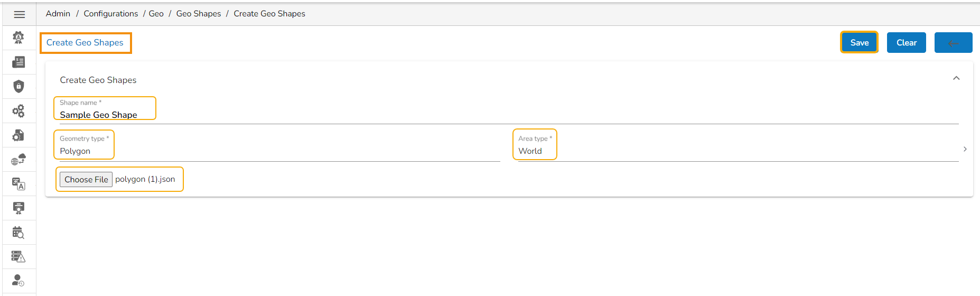Viewport: 980px width, 296px height.
Task: Open the hamburger menu
Action: point(20,14)
